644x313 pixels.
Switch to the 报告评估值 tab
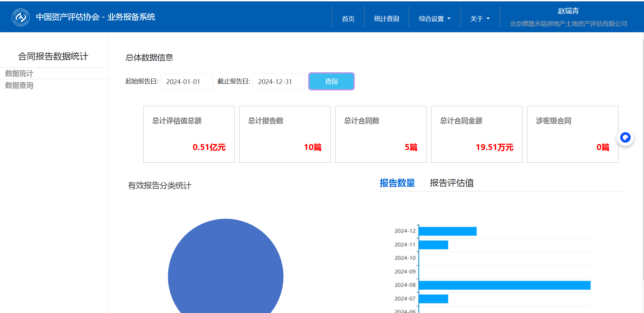tap(452, 183)
